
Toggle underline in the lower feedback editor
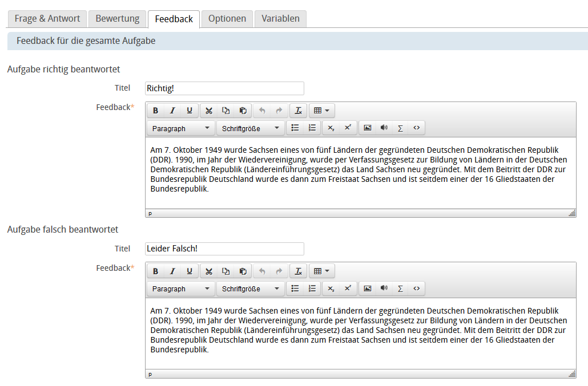coord(190,271)
